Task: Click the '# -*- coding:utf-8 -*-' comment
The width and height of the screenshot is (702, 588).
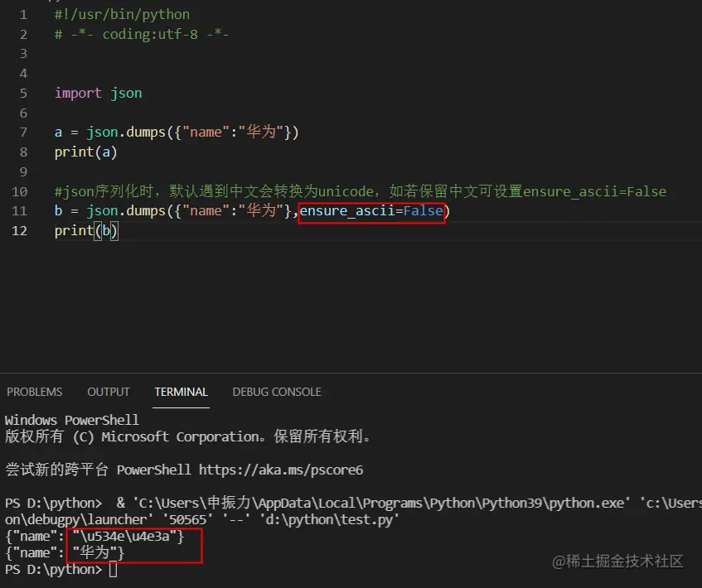Action: tap(142, 34)
